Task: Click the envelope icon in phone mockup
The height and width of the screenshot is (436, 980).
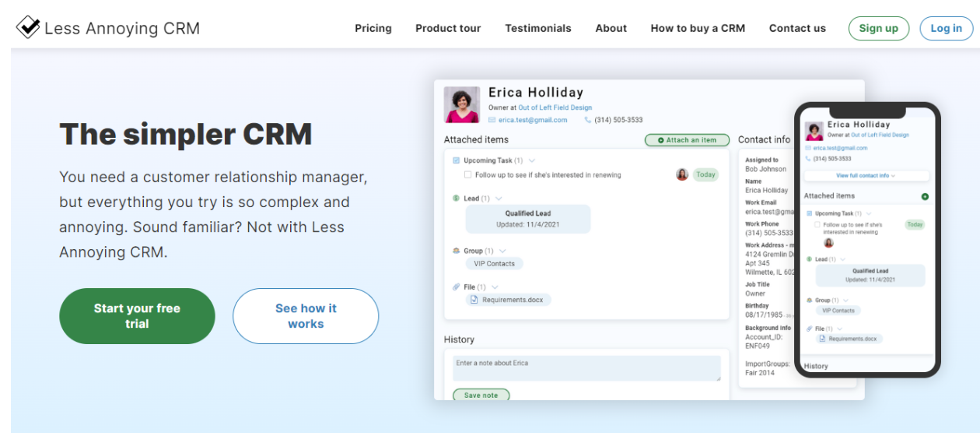Action: (809, 148)
